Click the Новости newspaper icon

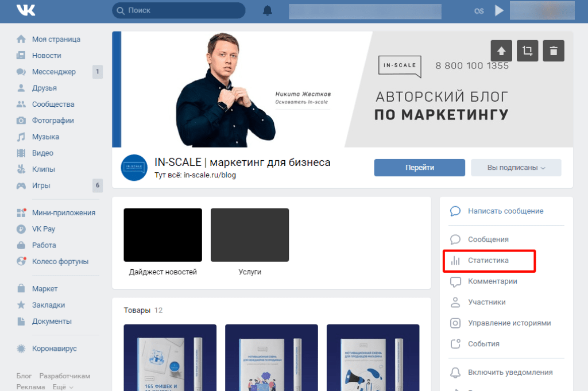[21, 56]
